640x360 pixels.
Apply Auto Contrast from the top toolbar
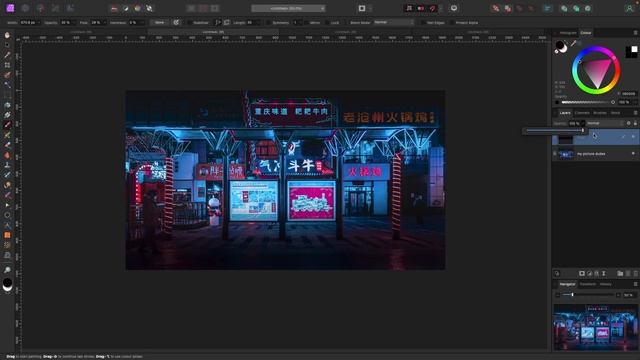coord(126,8)
